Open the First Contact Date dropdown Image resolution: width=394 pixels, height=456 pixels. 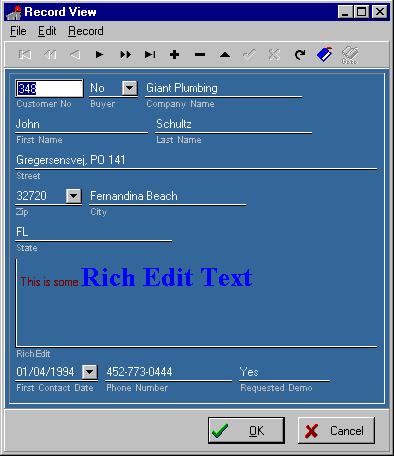click(x=90, y=372)
